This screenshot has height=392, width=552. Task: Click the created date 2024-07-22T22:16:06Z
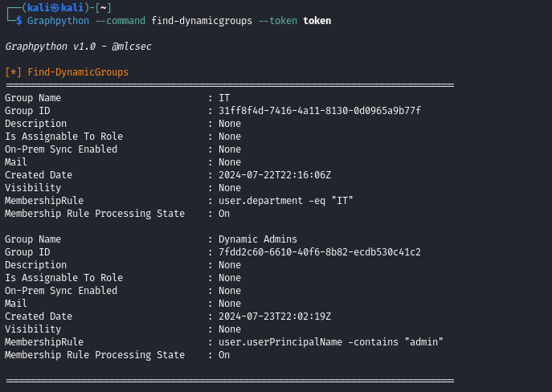tap(274, 175)
